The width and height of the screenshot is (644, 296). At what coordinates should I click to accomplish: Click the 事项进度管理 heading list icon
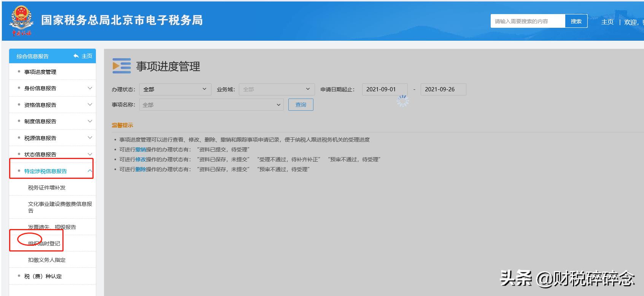pos(122,66)
